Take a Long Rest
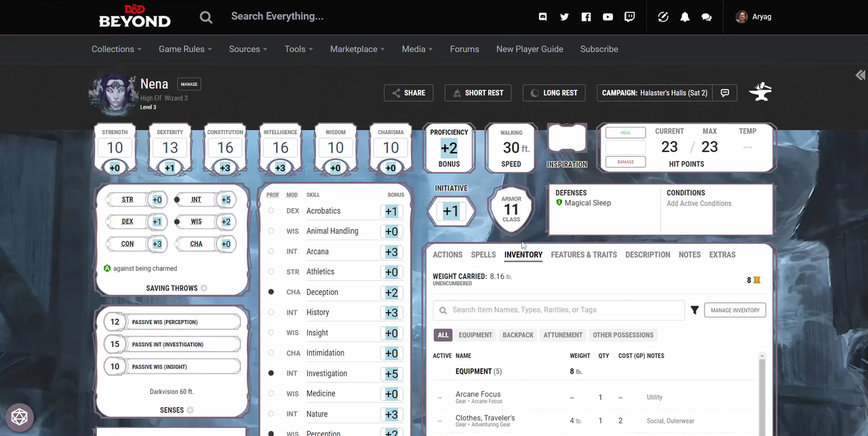 pyautogui.click(x=554, y=93)
